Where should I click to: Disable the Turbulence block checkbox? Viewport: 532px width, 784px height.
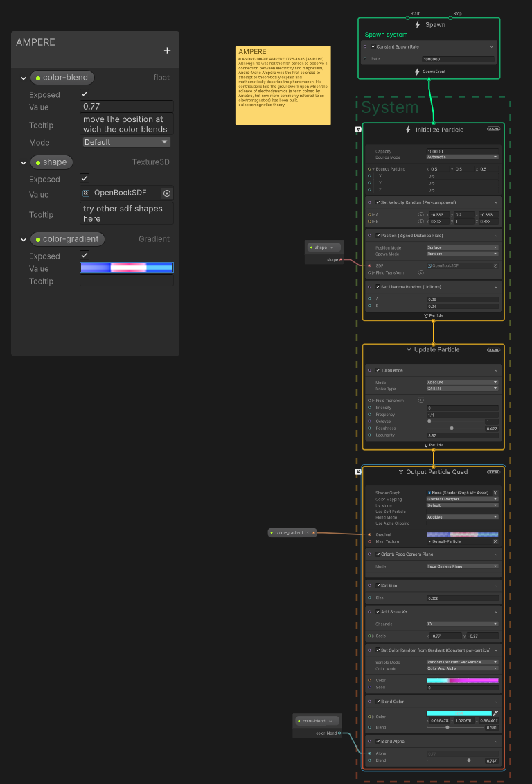click(378, 370)
